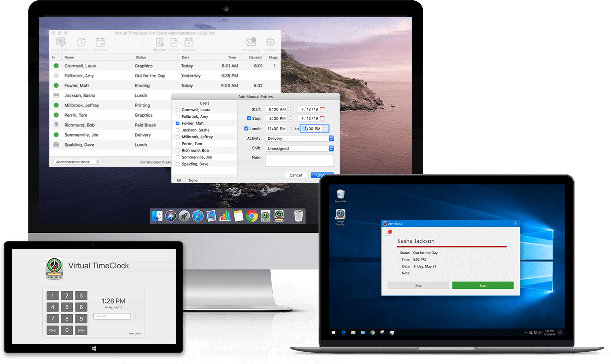
Task: Click the Add Leave toolbar icon
Action: (100, 43)
